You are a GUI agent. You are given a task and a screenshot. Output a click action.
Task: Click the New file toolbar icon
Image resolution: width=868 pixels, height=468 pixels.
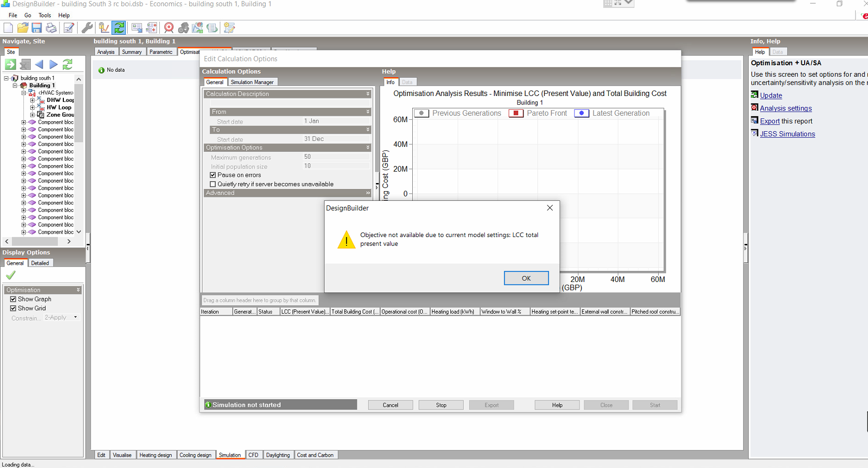coord(8,28)
